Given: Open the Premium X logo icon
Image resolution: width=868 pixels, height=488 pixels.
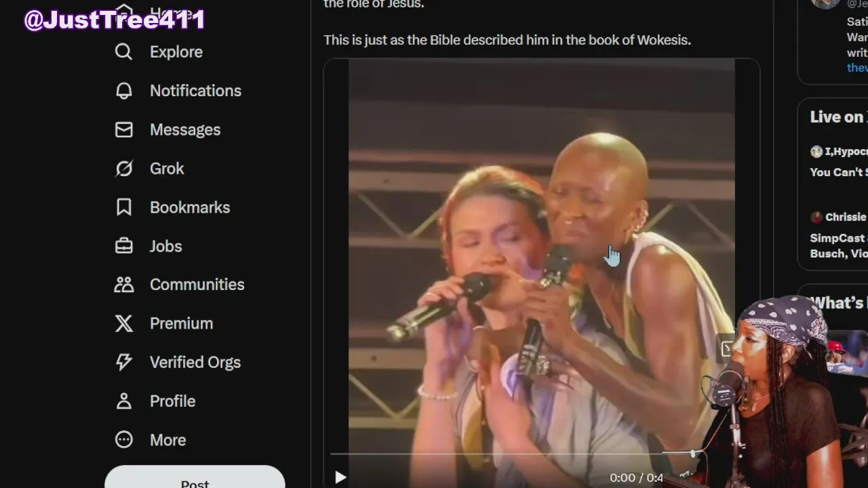Looking at the screenshot, I should (x=123, y=323).
